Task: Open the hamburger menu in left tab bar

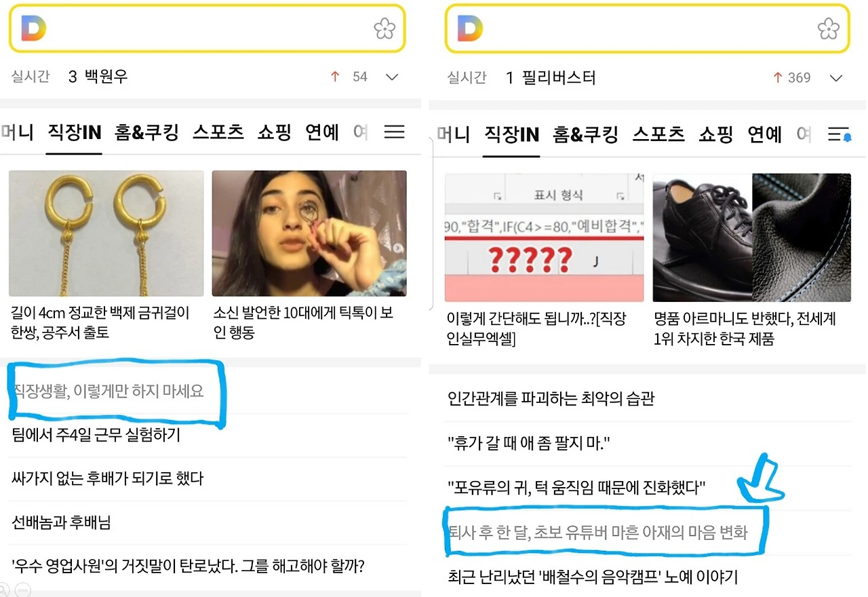Action: pyautogui.click(x=394, y=132)
